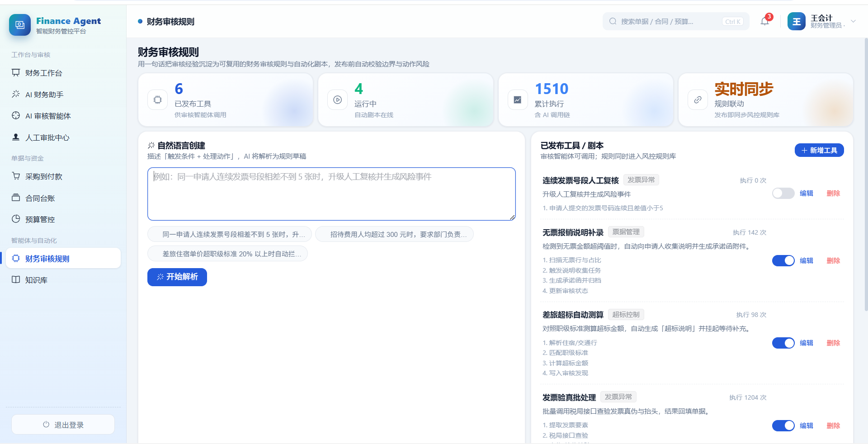Image resolution: width=868 pixels, height=444 pixels.
Task: Select 知识库 menu item
Action: pos(63,280)
